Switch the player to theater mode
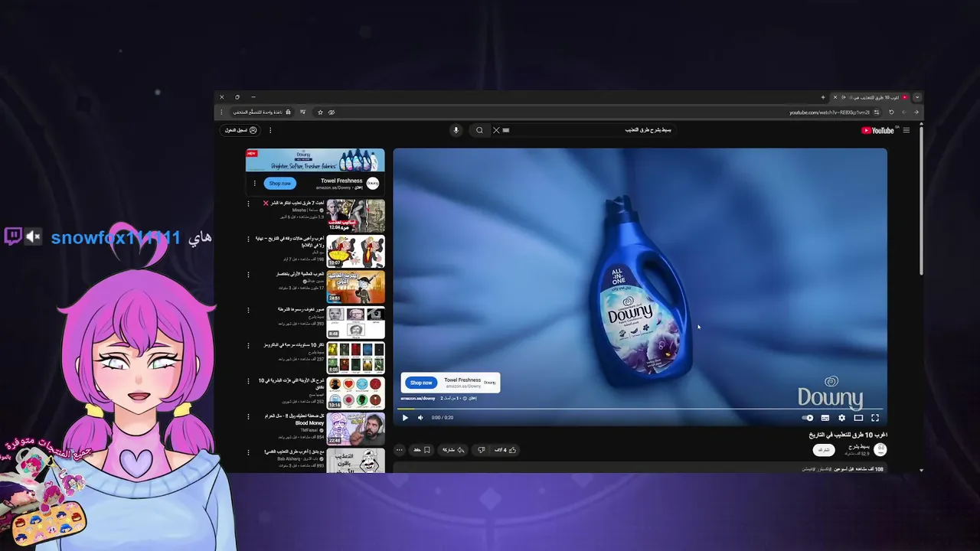Image resolution: width=980 pixels, height=551 pixels. [x=858, y=418]
